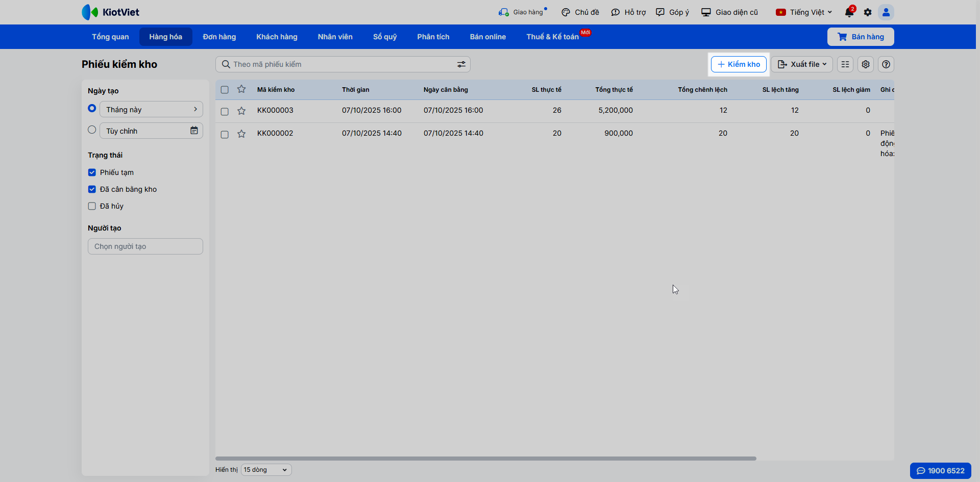Expand the Xuất file dropdown
980x482 pixels.
[802, 64]
